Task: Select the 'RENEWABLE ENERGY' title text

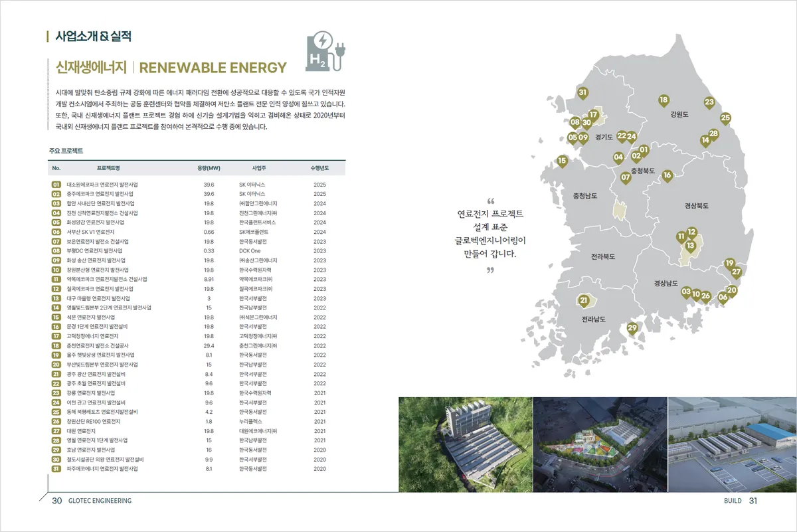Action: coord(213,68)
